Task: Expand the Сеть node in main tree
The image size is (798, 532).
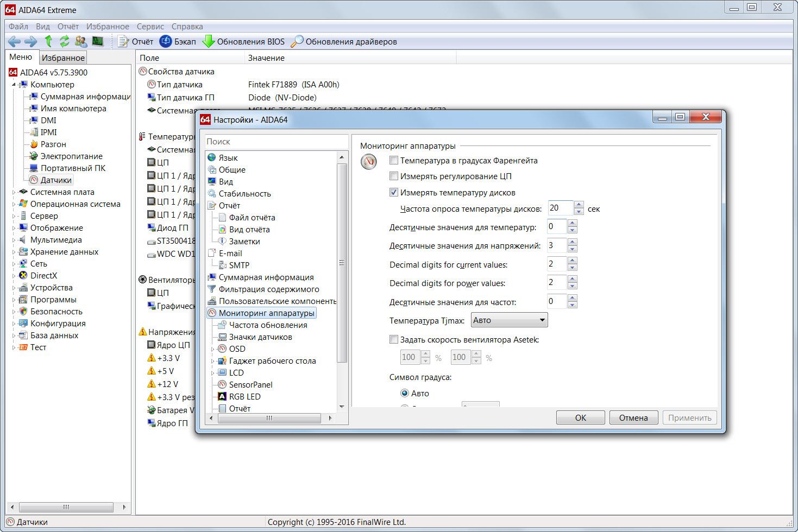Action: pos(14,263)
